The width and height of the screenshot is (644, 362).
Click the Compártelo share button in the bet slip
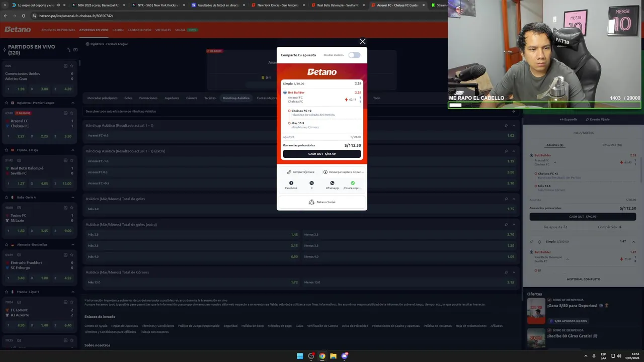pyautogui.click(x=610, y=227)
